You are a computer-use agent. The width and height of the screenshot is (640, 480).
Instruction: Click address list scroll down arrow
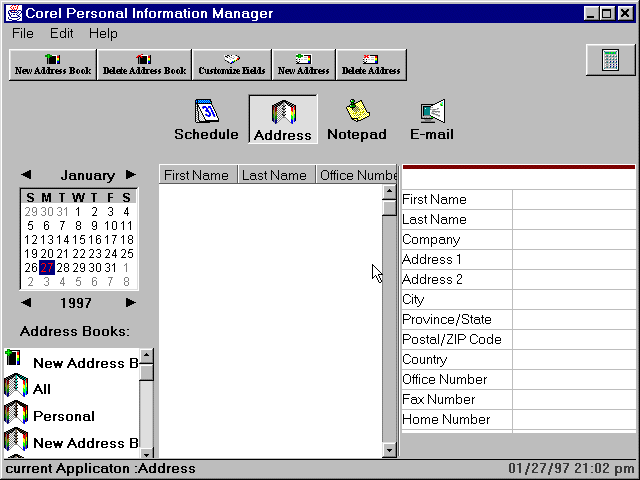(x=389, y=450)
